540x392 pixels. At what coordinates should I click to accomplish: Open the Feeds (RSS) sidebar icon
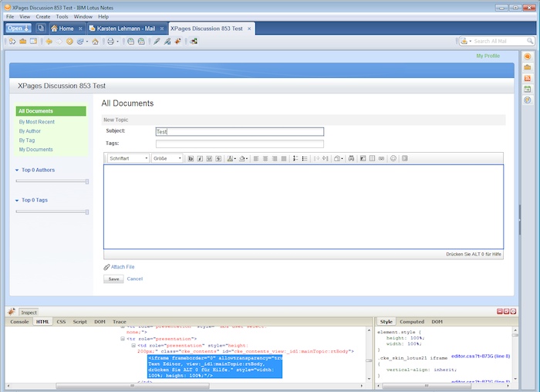coord(527,78)
